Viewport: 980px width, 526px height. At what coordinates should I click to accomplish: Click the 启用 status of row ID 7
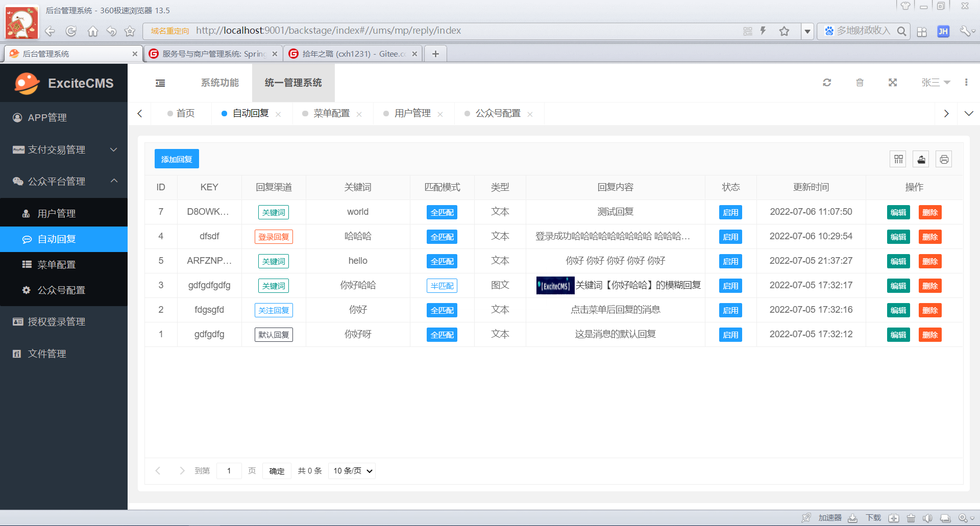pyautogui.click(x=730, y=212)
